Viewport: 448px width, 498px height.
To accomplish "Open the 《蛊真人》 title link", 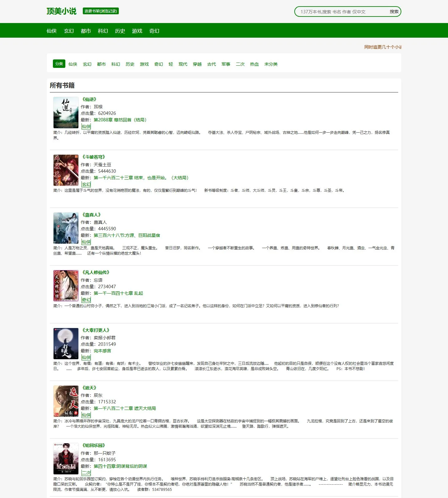I will pyautogui.click(x=91, y=215).
